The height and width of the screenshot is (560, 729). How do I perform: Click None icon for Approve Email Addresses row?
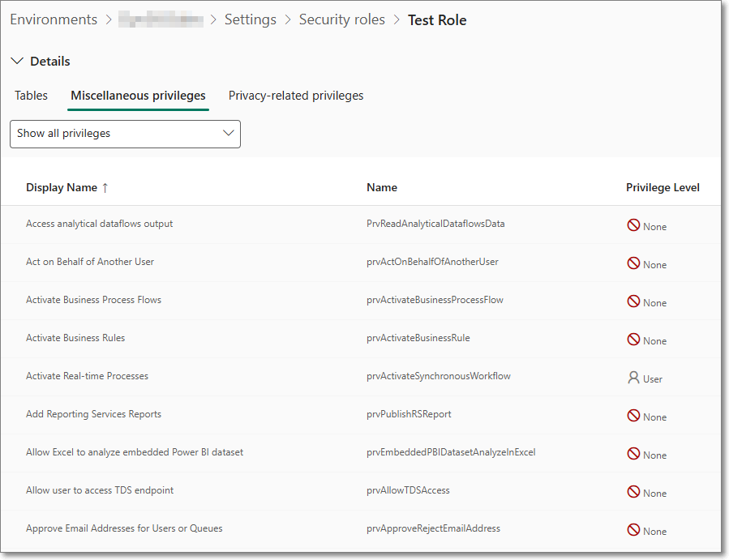[x=633, y=530]
